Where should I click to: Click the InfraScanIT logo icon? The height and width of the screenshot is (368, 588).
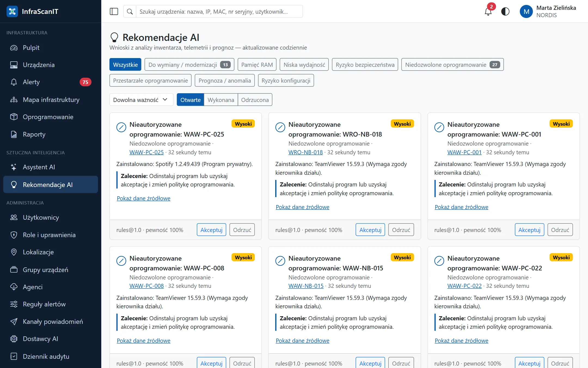tap(12, 11)
